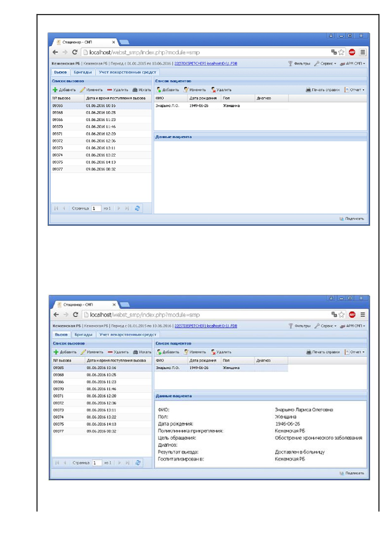Click Искать binoculars in lower window
Viewport: 392px width, 555px height.
135,352
